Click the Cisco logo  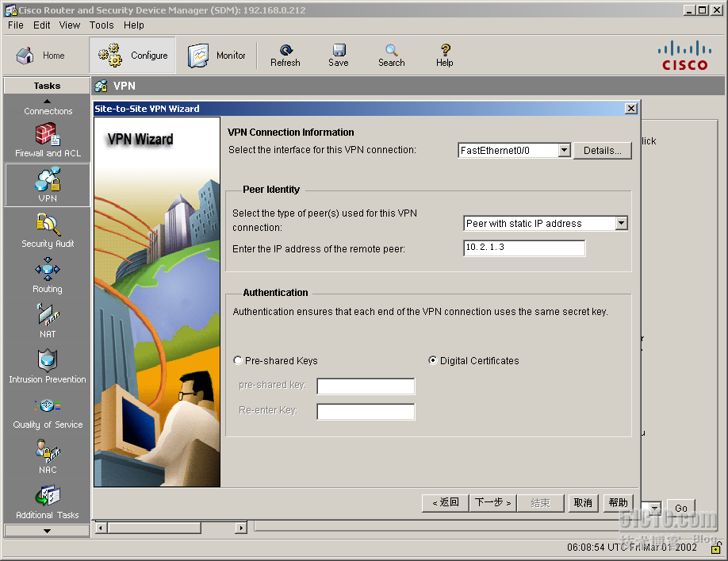tap(685, 56)
